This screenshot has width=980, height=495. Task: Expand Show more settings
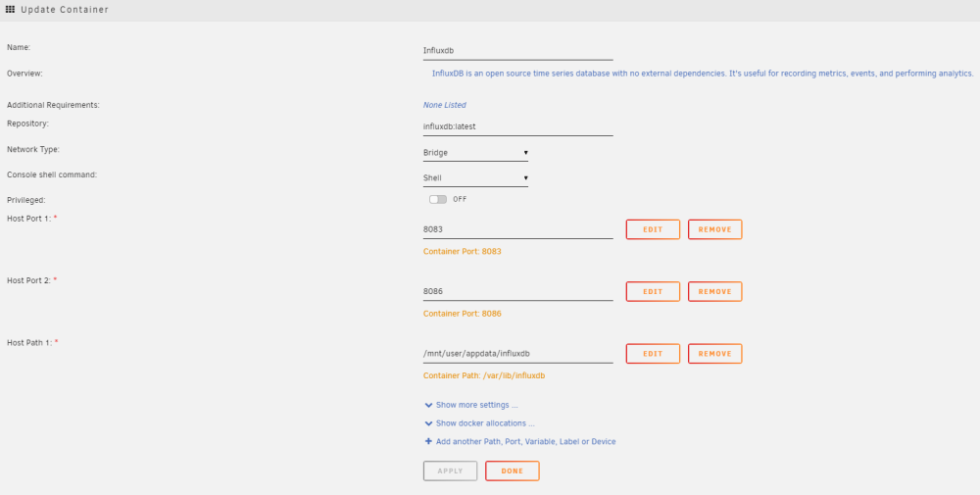click(477, 405)
